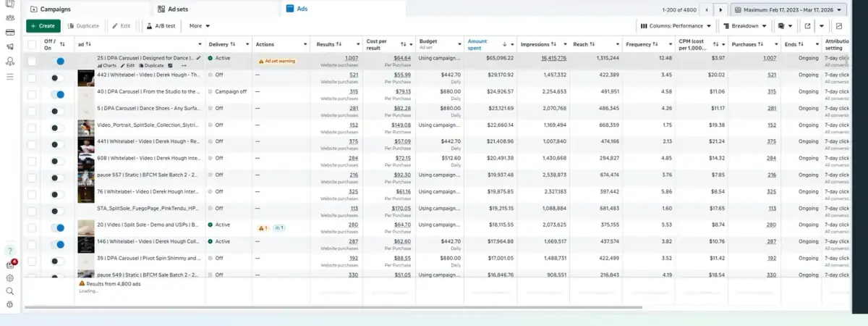The width and height of the screenshot is (868, 326).
Task: Expand the More menu
Action: 200,26
